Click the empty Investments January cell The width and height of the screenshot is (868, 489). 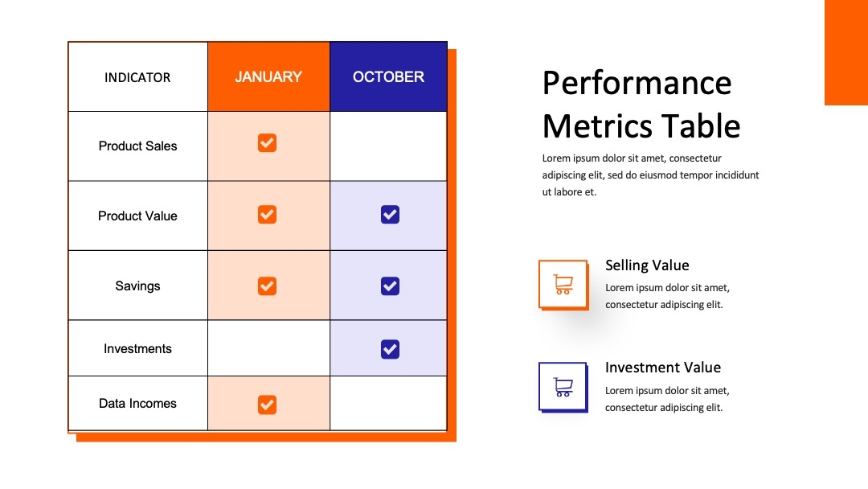tap(269, 348)
